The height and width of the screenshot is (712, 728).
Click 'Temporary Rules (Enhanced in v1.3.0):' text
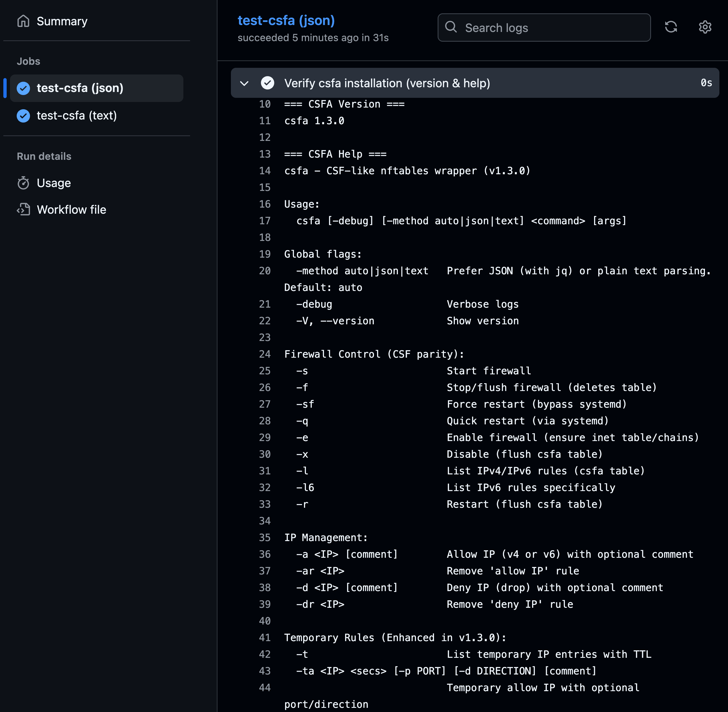point(395,638)
